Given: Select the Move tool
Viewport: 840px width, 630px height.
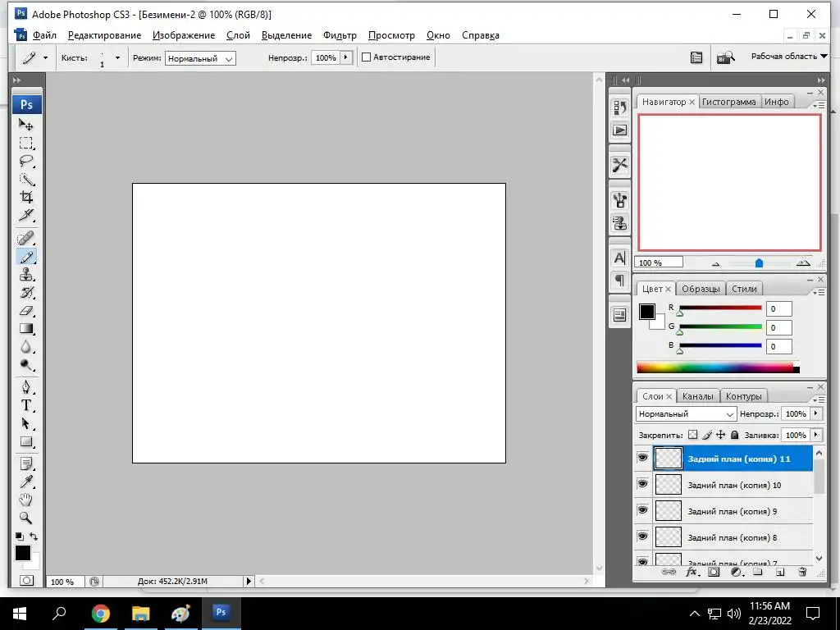Looking at the screenshot, I should pyautogui.click(x=26, y=125).
